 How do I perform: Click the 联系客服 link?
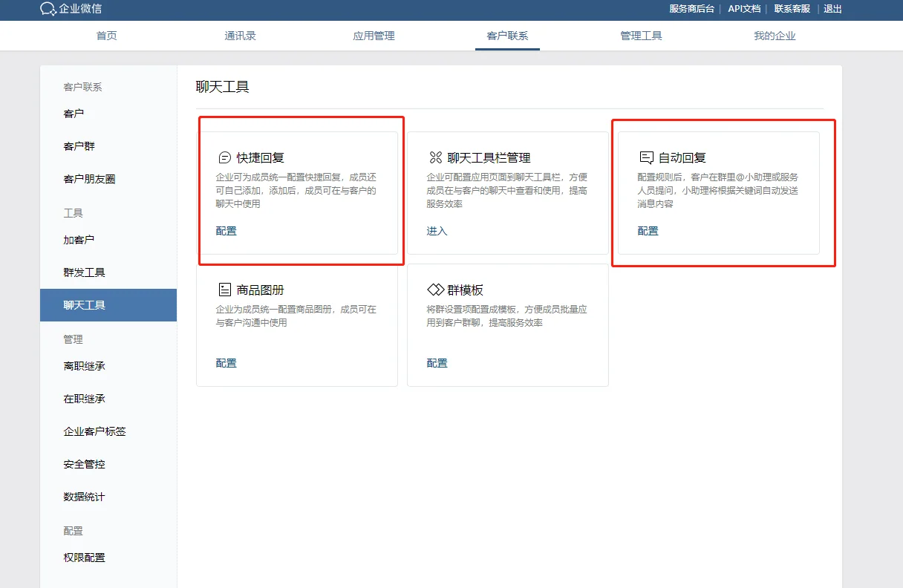tap(792, 9)
